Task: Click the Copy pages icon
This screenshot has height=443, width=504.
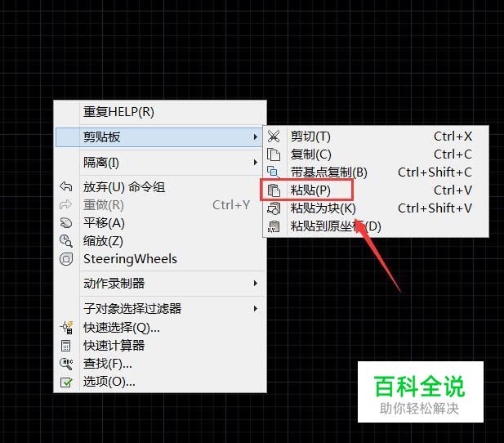Action: tap(274, 154)
